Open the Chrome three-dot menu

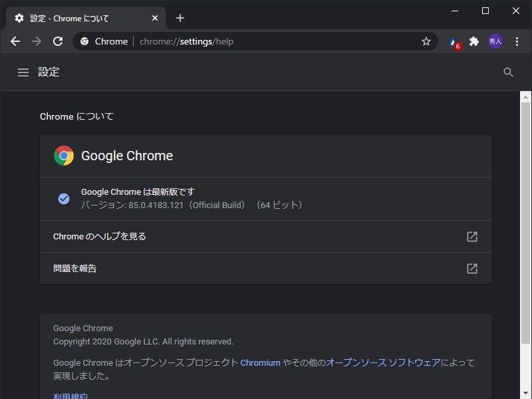pos(517,41)
